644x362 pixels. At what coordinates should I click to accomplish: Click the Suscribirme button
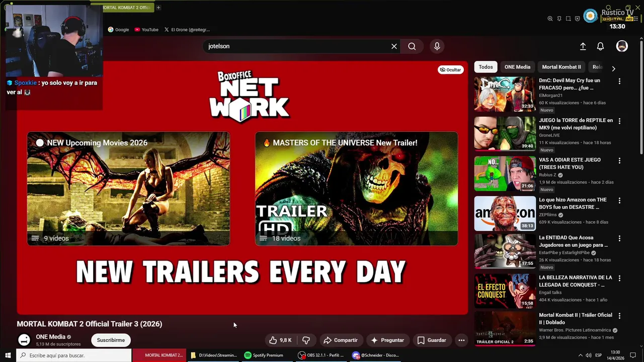[111, 340]
